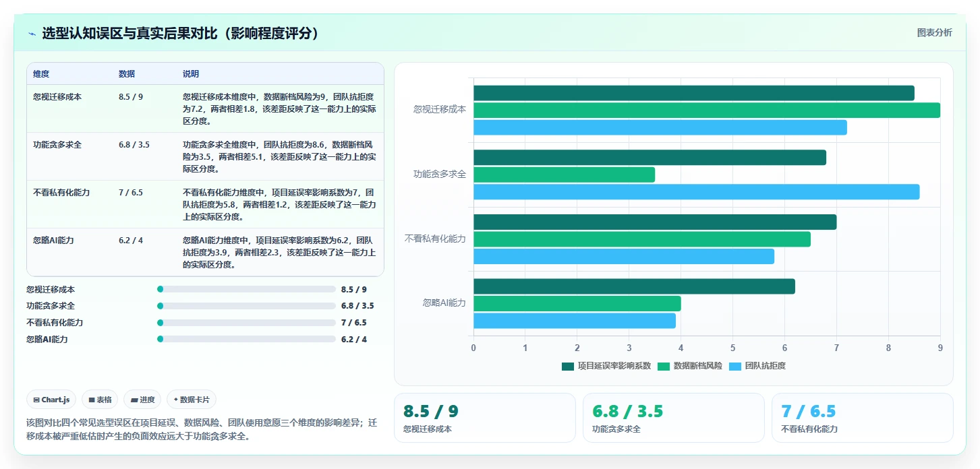This screenshot has height=469, width=980.
Task: Click the 忽略AI能力 progress bar
Action: coord(246,340)
